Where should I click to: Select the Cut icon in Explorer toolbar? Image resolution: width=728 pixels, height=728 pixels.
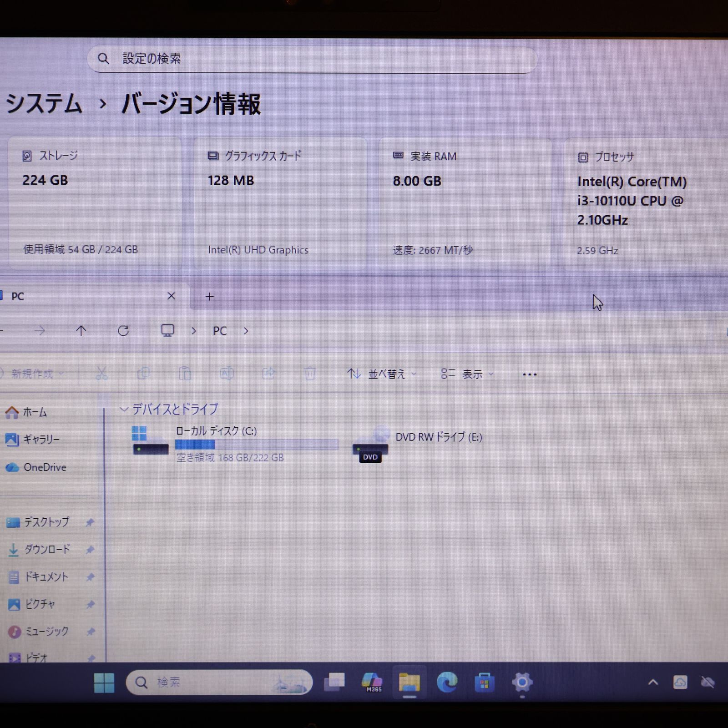(x=101, y=374)
